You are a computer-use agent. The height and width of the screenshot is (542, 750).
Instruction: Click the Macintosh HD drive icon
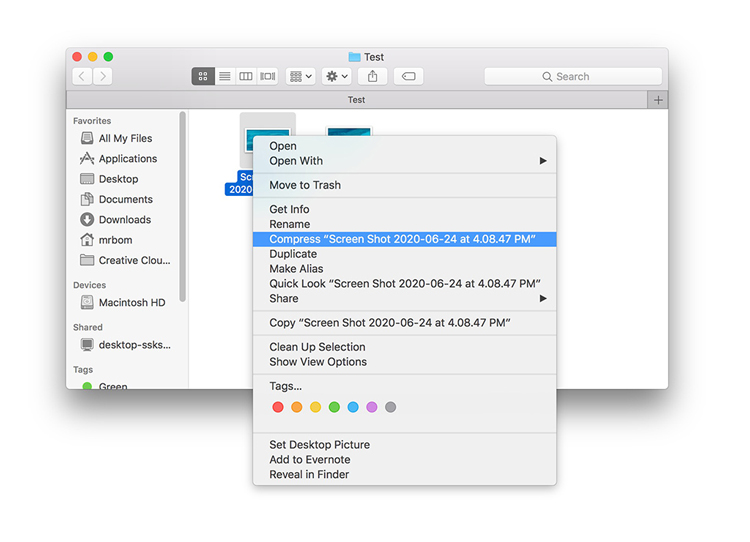point(87,302)
